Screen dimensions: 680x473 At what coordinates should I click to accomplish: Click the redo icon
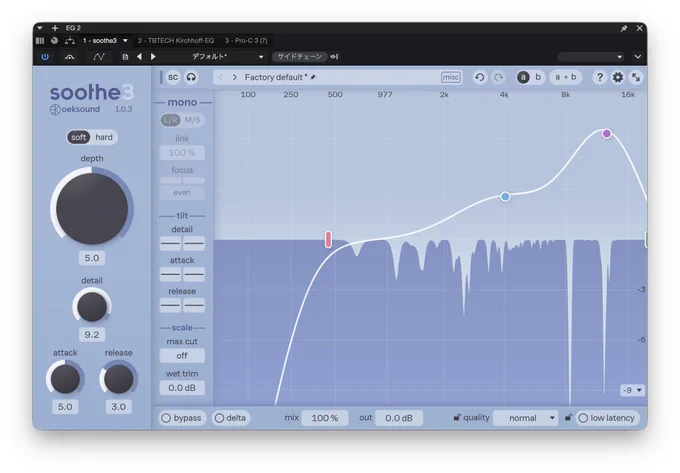point(499,78)
